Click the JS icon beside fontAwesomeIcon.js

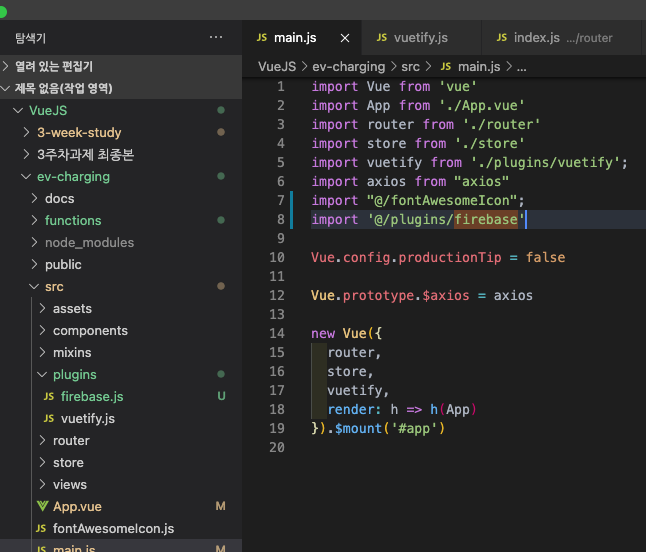pyautogui.click(x=41, y=529)
